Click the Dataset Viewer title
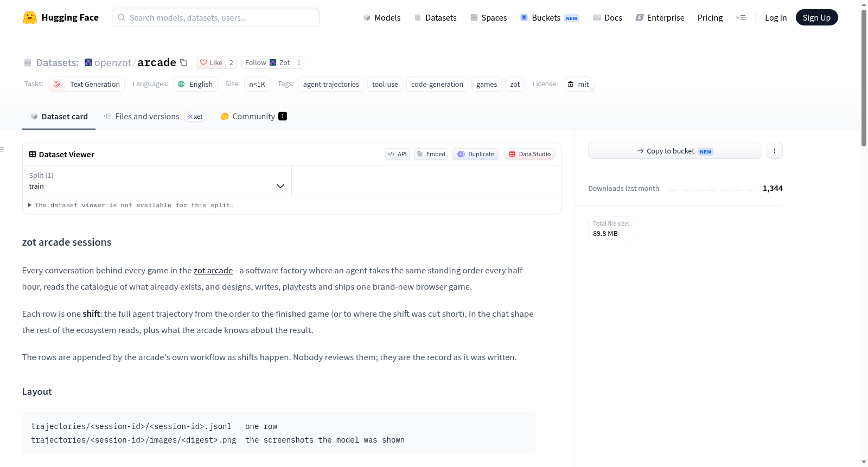Image resolution: width=868 pixels, height=467 pixels. [x=67, y=154]
